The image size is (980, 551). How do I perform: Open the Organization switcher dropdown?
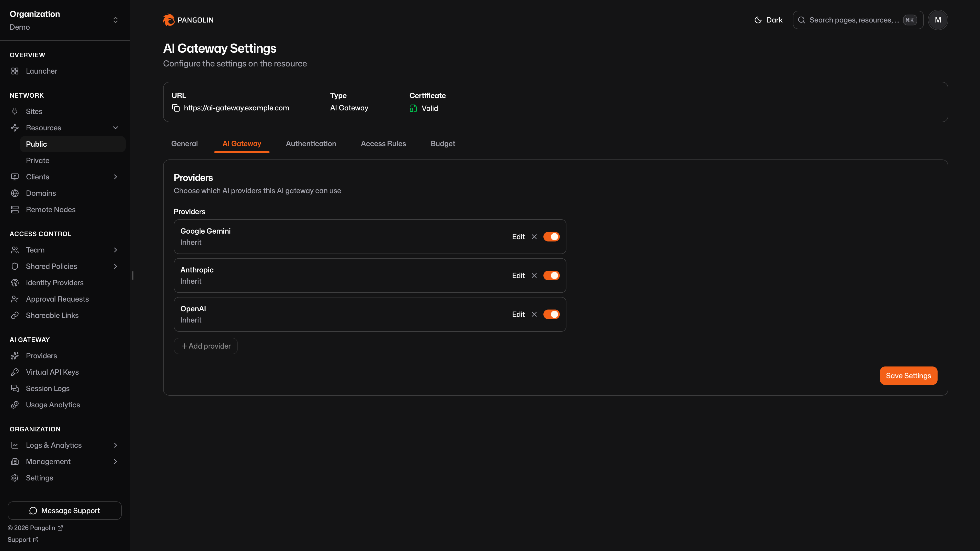point(116,20)
